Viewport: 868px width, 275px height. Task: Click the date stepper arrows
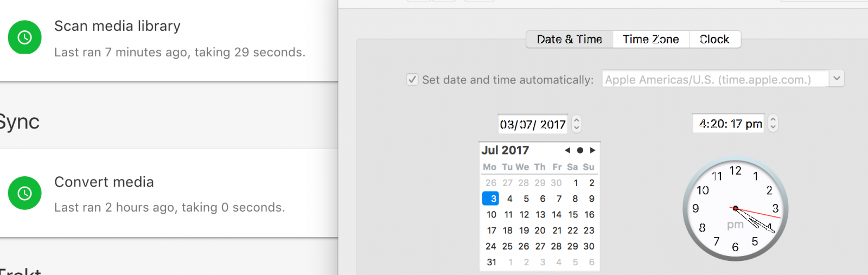click(x=577, y=124)
